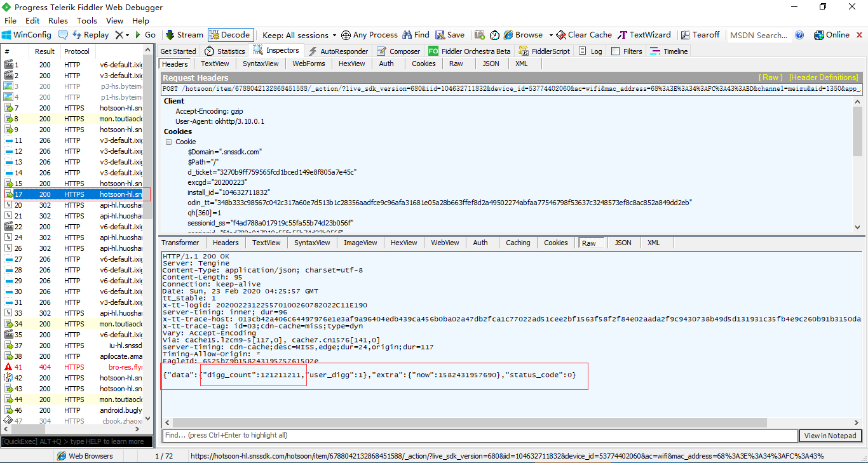868x463 pixels.
Task: Open the request WebForms inspector tab
Action: pos(309,64)
